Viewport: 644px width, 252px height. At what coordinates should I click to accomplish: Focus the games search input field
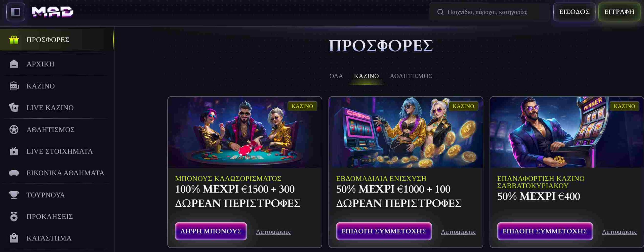489,12
